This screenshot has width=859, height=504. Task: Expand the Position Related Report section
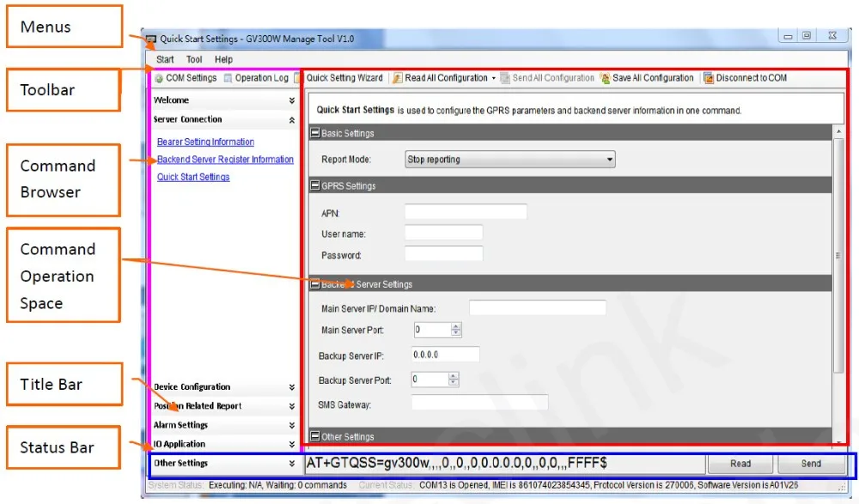291,406
